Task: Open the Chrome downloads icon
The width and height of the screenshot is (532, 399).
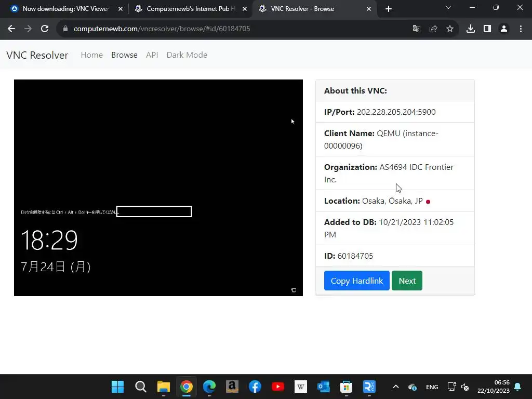Action: [470, 29]
